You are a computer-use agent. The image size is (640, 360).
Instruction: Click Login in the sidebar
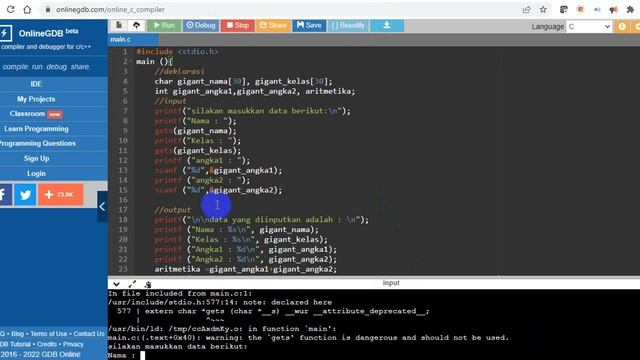pos(36,173)
